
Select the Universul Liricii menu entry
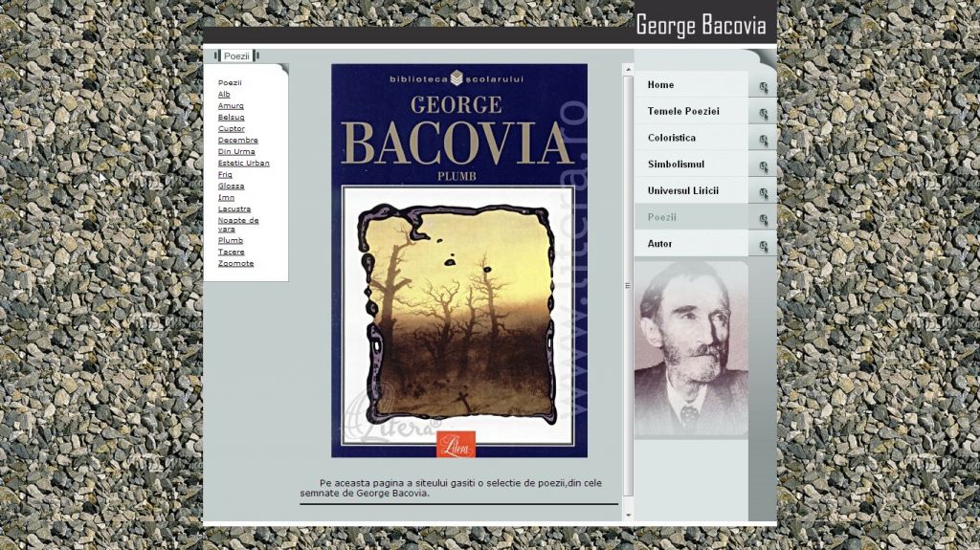tap(682, 191)
